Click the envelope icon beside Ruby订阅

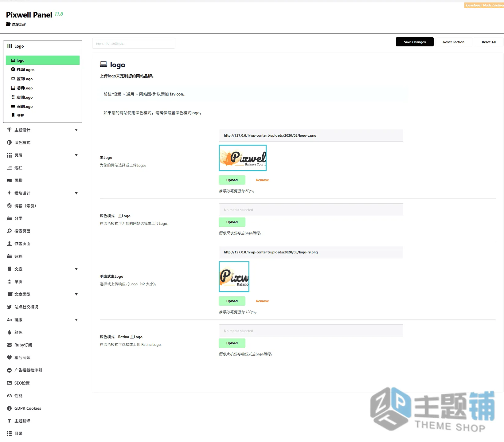click(x=9, y=345)
